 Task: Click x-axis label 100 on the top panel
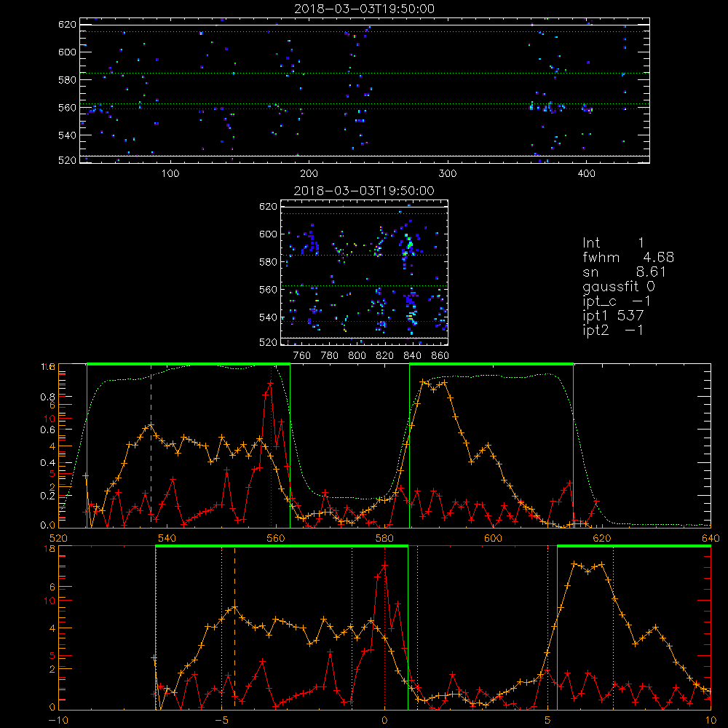point(170,174)
